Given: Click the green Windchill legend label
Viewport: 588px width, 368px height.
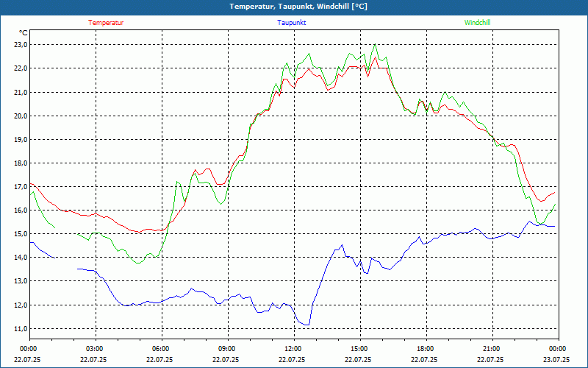Looking at the screenshot, I should [477, 23].
